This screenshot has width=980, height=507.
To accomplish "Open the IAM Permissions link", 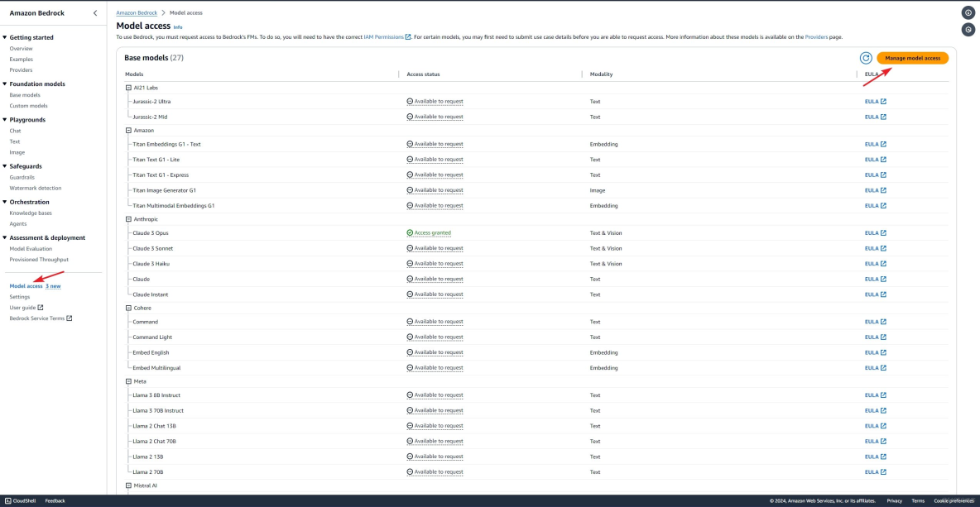I will [387, 37].
